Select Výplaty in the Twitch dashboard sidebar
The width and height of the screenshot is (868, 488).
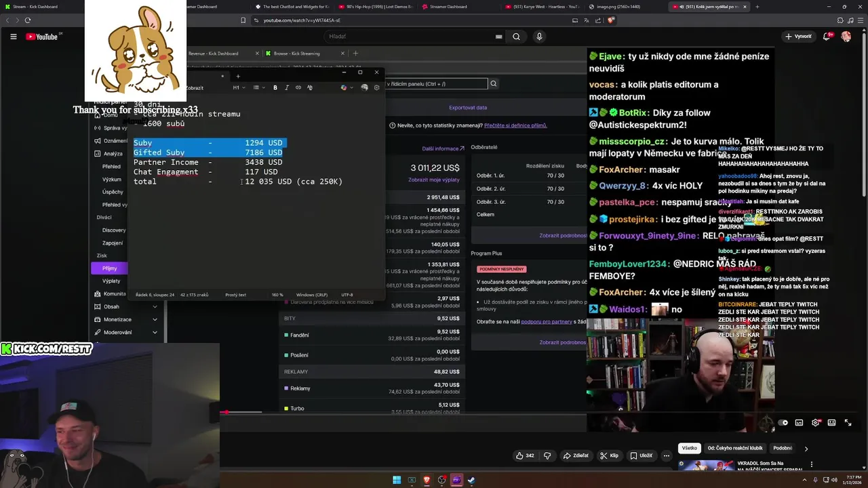[111, 281]
